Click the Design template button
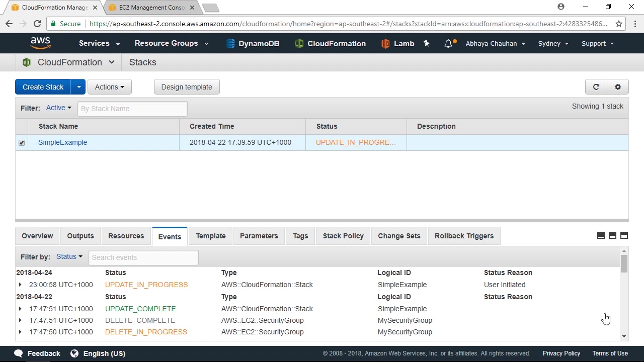The image size is (644, 362). 187,87
